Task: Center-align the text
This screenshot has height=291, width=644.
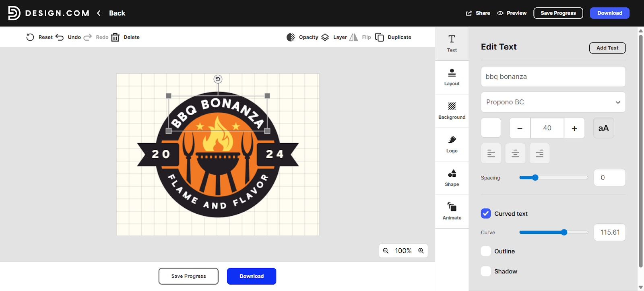Action: tap(515, 153)
